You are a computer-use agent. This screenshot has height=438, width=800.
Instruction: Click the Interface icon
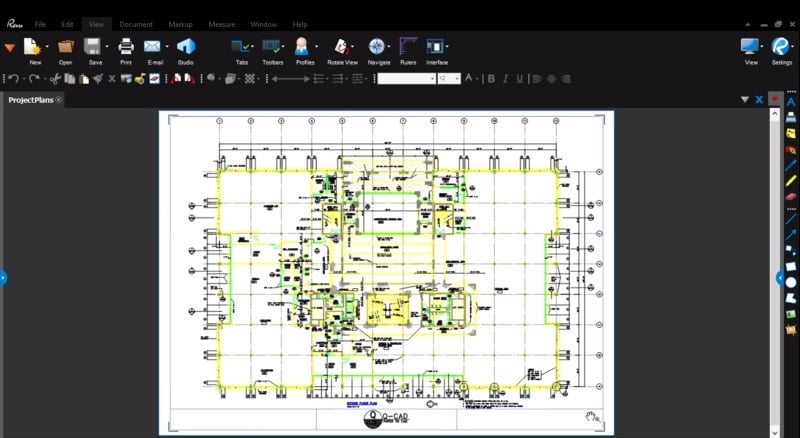(x=435, y=46)
